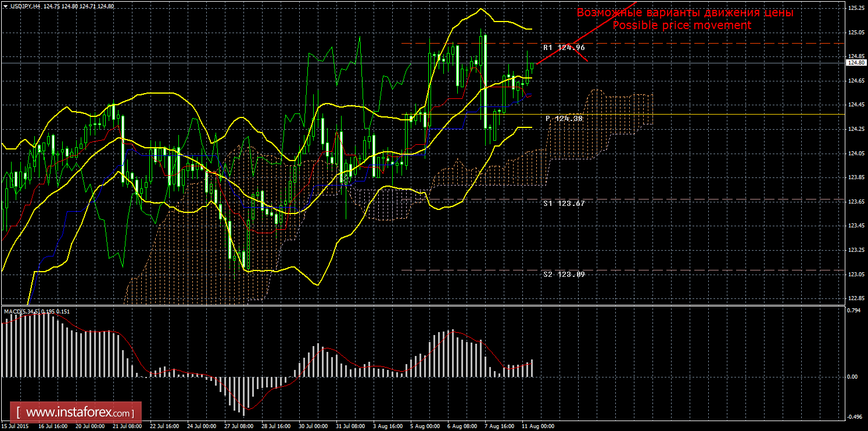Click the '28 Jul 16:00' time axis label
This screenshot has width=868, height=431.
[x=276, y=426]
